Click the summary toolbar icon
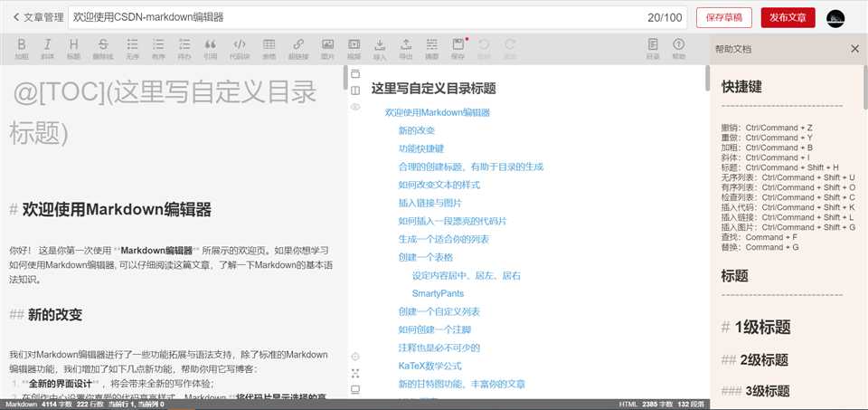The height and width of the screenshot is (410, 868). click(x=432, y=49)
